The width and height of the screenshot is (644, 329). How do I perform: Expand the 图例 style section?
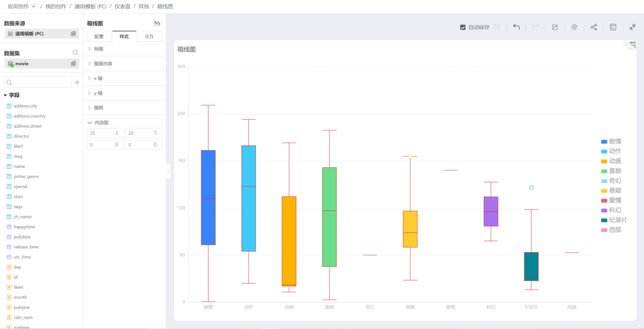(x=98, y=108)
